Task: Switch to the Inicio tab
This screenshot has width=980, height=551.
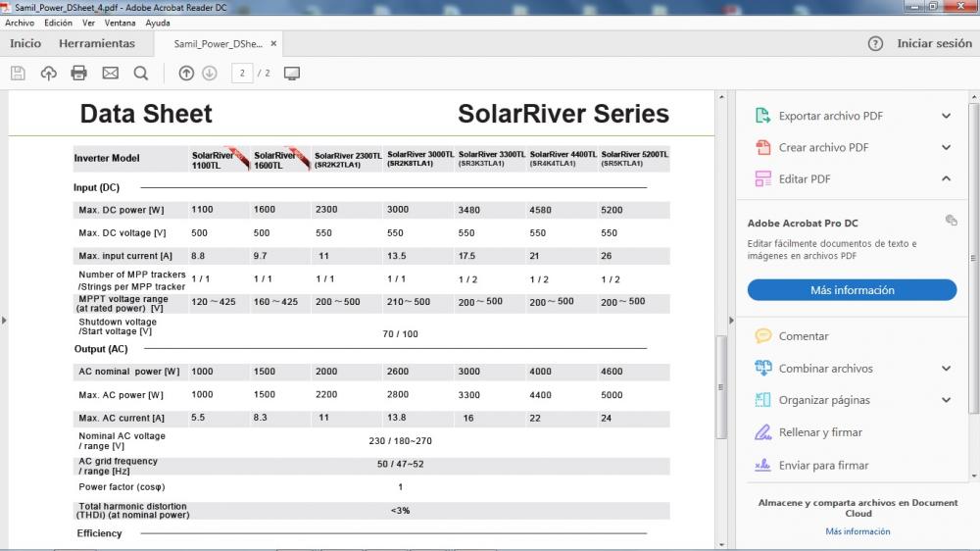Action: (25, 44)
